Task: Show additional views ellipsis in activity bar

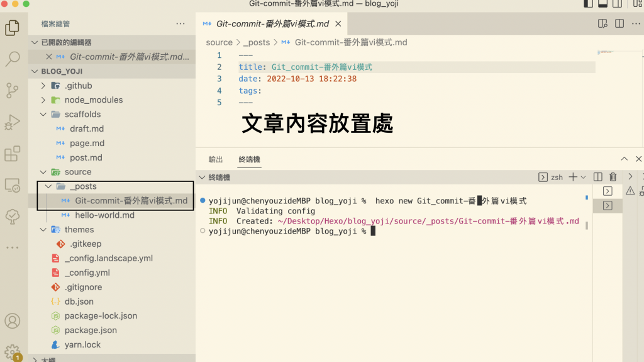Action: click(x=13, y=247)
